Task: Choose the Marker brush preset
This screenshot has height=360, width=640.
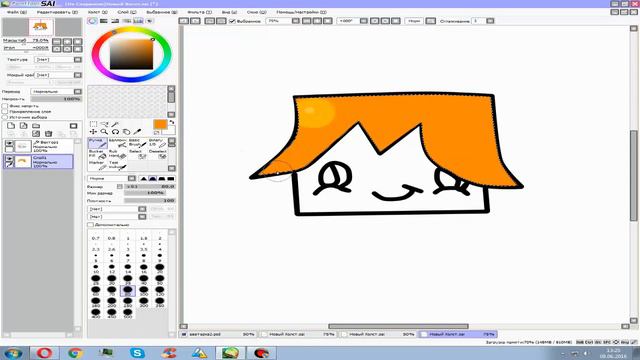Action: pyautogui.click(x=98, y=165)
